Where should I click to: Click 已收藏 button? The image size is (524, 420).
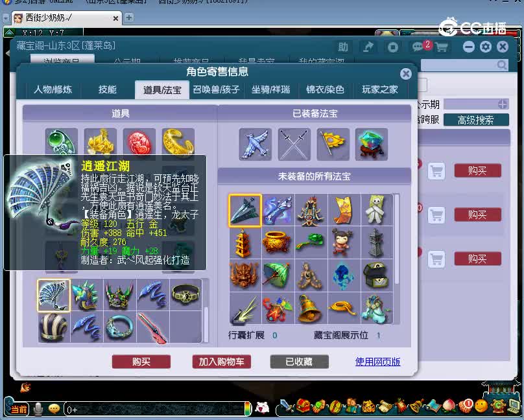299,362
